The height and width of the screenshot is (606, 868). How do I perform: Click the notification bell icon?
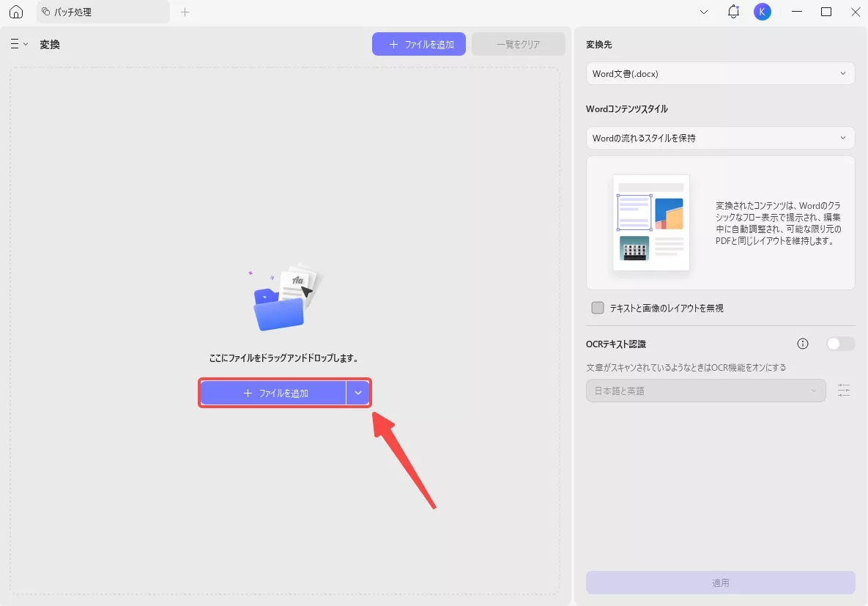tap(733, 11)
